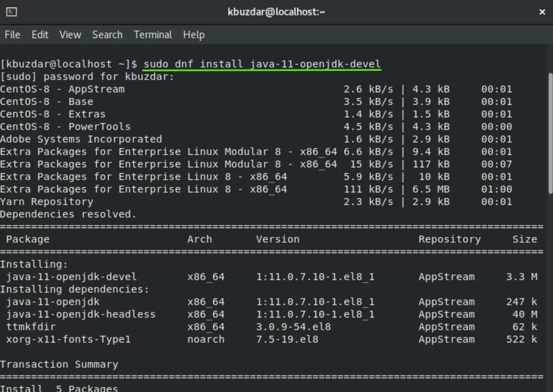Screen dimensions: 553x392
Task: Click the 117 kB download size
Action: click(x=431, y=164)
